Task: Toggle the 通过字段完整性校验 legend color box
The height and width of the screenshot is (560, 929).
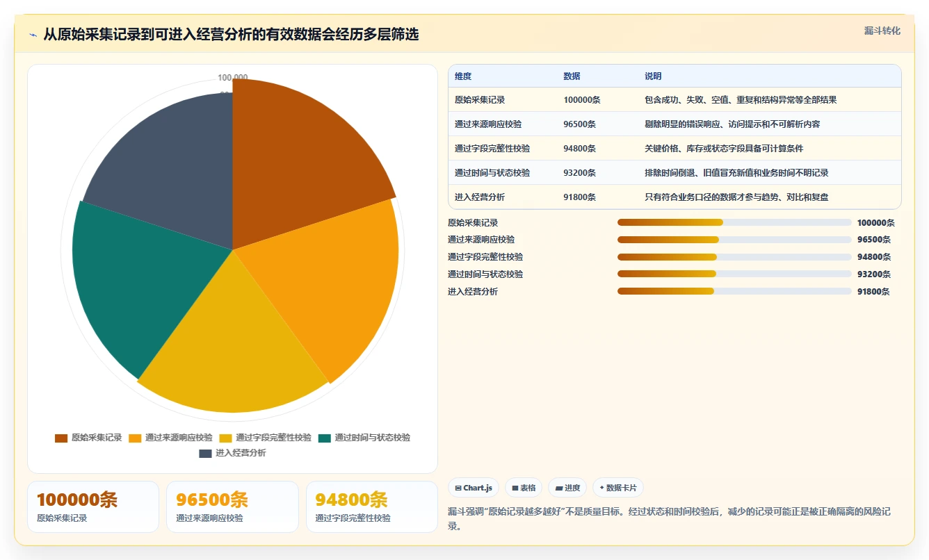Action: (225, 438)
